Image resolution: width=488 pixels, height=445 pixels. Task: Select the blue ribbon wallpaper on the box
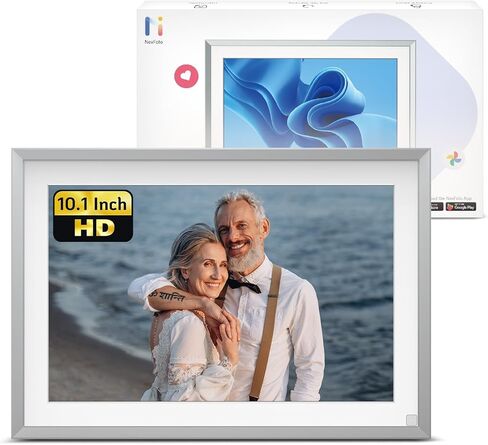coord(310,103)
